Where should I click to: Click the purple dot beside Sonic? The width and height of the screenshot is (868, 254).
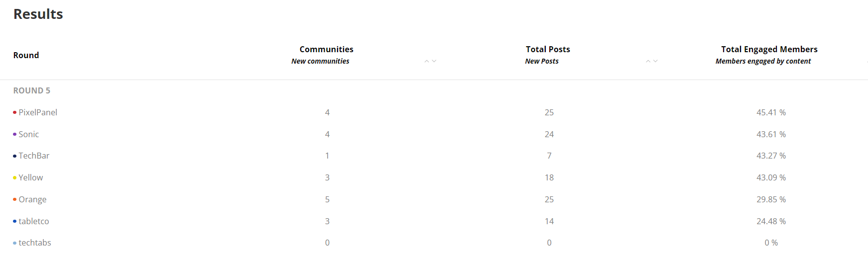tap(14, 134)
